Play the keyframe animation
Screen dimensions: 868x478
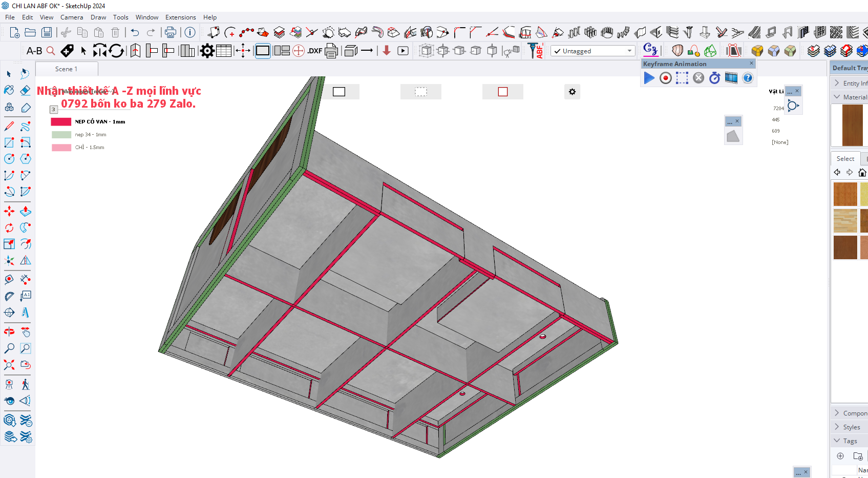coord(649,78)
